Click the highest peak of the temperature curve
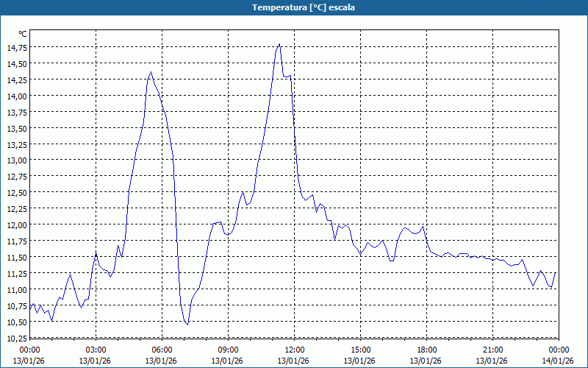 tap(279, 44)
